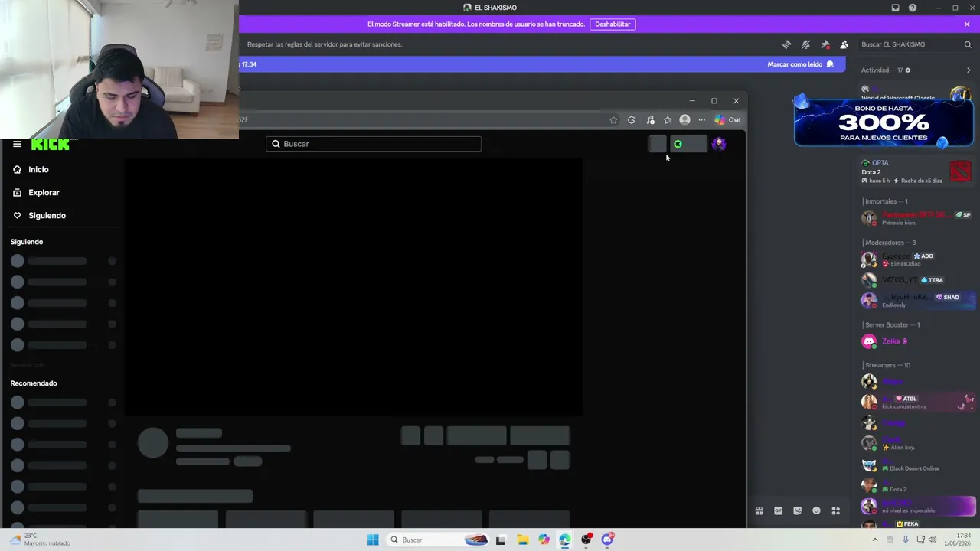Focus the Kick Buscar search field

pos(374,144)
